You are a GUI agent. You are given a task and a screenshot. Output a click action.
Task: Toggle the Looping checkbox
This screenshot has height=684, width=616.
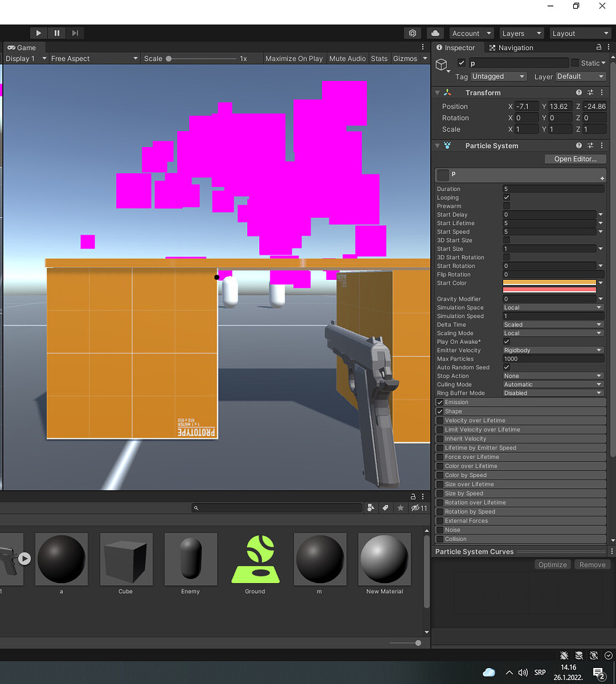tap(506, 197)
